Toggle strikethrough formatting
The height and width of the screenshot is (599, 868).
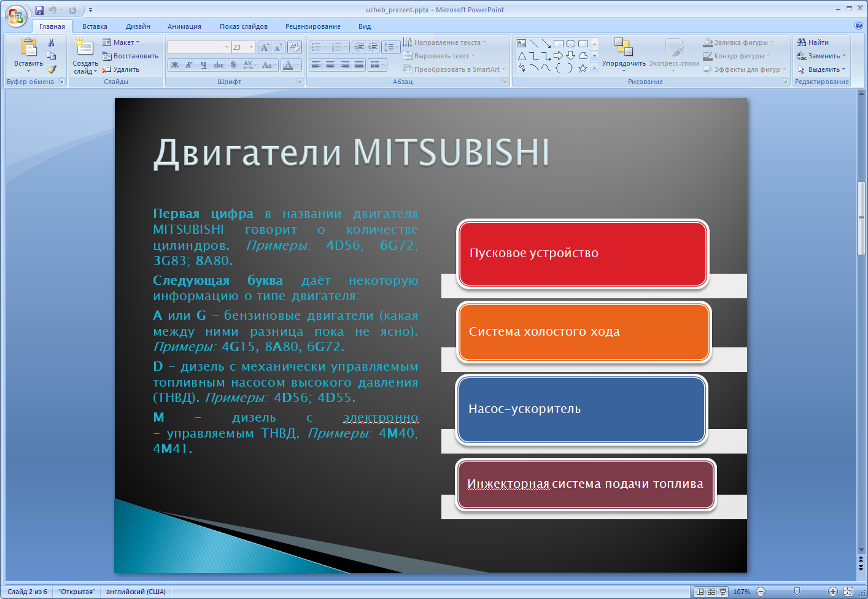219,64
